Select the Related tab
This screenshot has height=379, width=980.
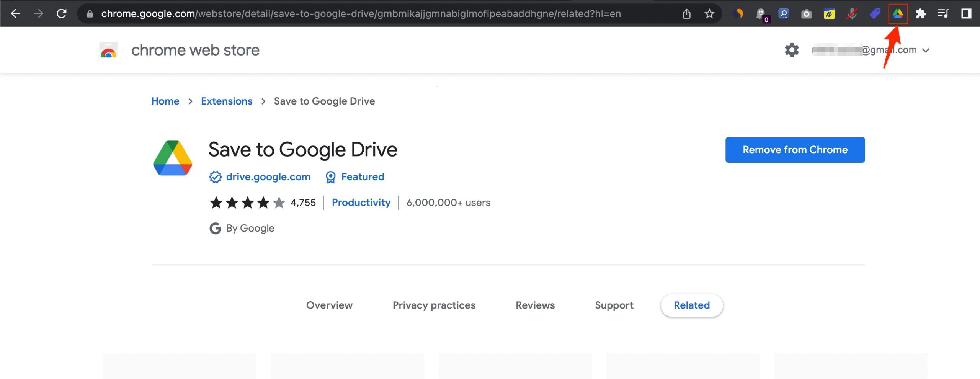coord(691,305)
